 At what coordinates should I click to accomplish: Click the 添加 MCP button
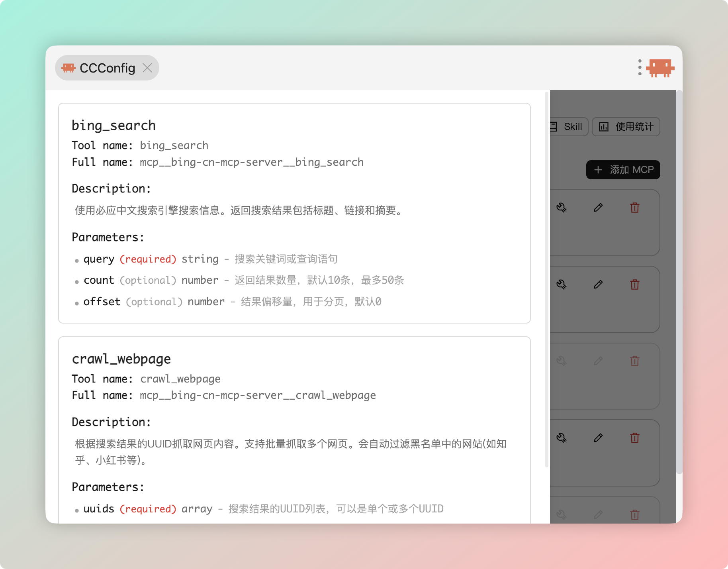point(623,170)
